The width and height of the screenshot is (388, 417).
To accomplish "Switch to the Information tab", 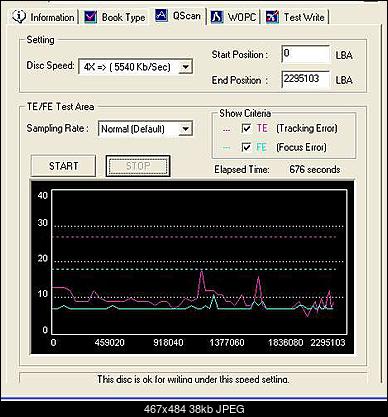I will [52, 17].
